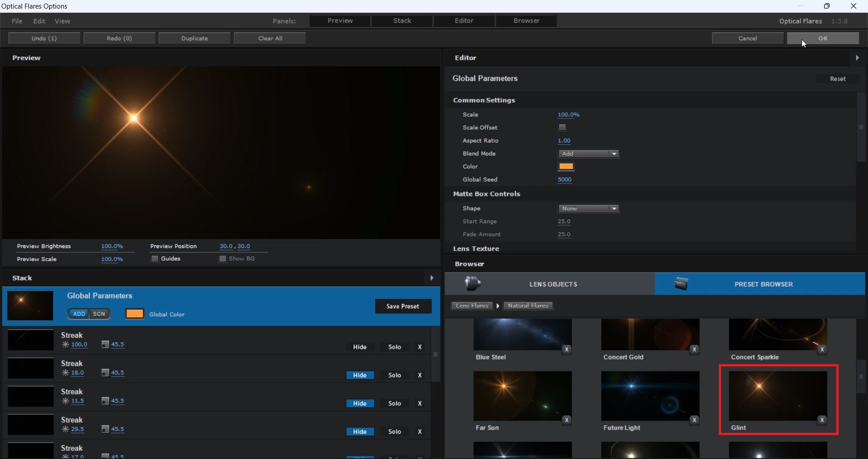This screenshot has width=868, height=459.
Task: Enable the Scale Offset checkbox
Action: pyautogui.click(x=562, y=127)
